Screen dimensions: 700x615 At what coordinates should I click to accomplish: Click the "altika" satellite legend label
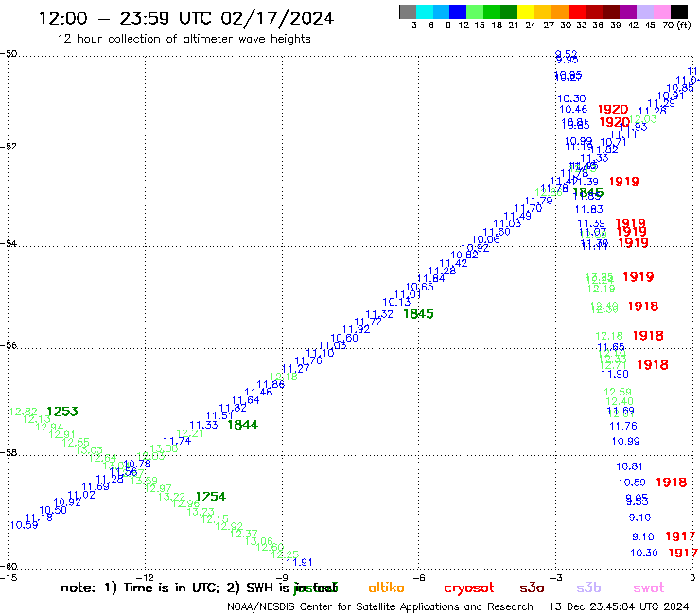coord(386,588)
